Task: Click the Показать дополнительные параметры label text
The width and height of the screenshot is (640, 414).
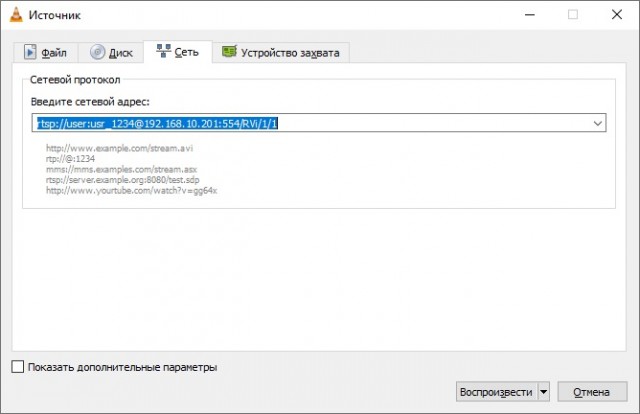Action: click(123, 367)
